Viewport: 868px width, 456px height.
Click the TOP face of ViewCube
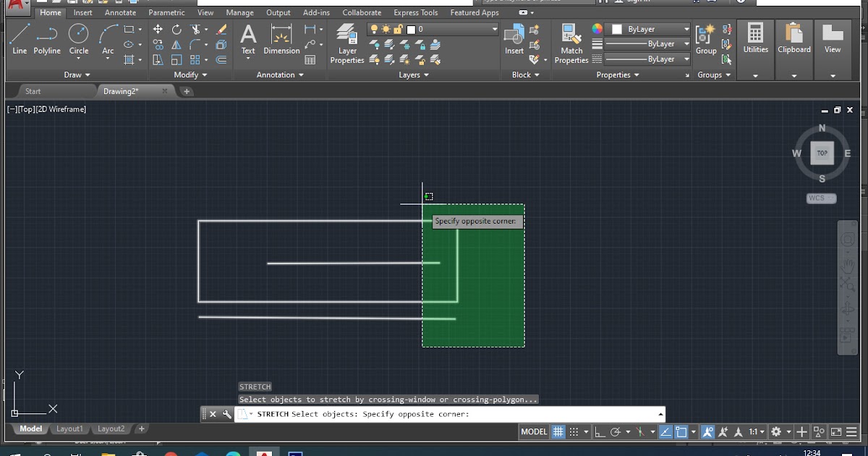point(822,153)
